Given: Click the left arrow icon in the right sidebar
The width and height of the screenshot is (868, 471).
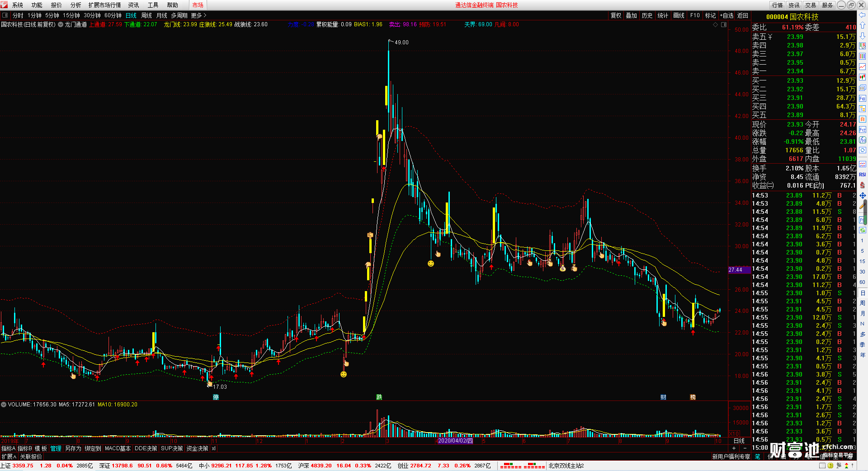Looking at the screenshot, I should tap(862, 15).
